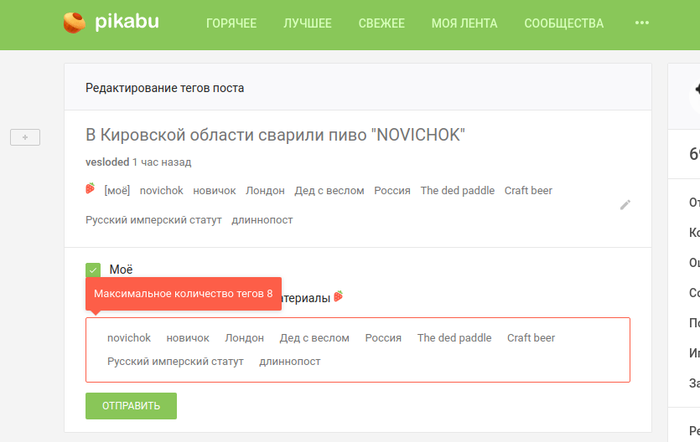The width and height of the screenshot is (700, 442).
Task: Uncheck the Моё checkbox
Action: point(93,270)
